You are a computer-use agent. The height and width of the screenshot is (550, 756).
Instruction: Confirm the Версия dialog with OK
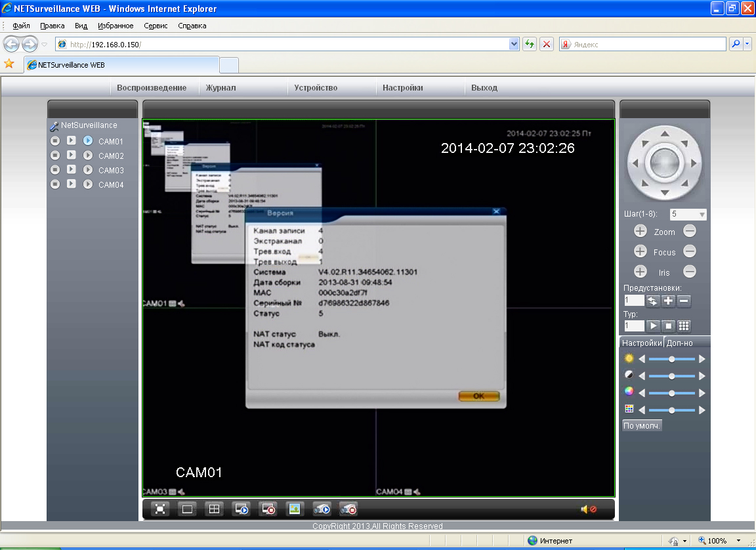(479, 396)
